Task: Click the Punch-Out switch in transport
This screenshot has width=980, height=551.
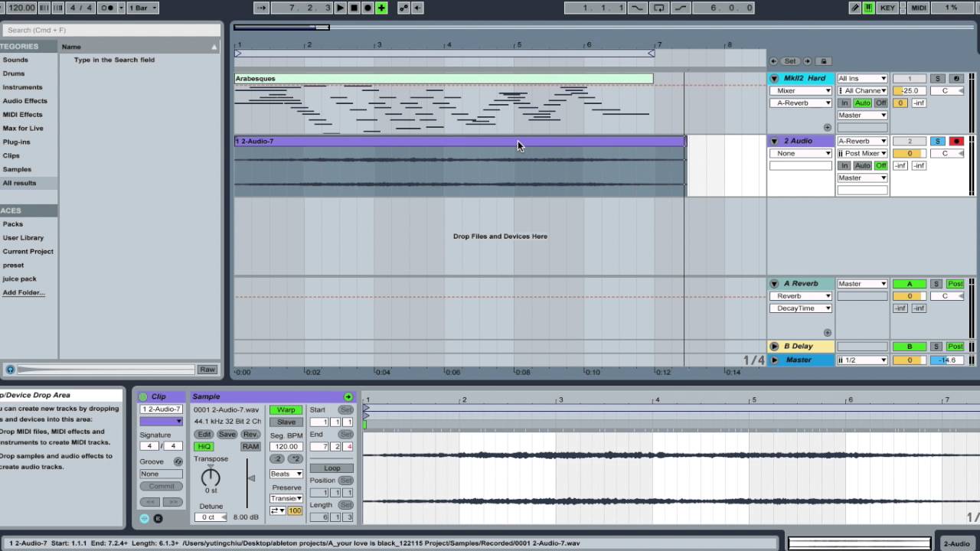Action: (681, 8)
